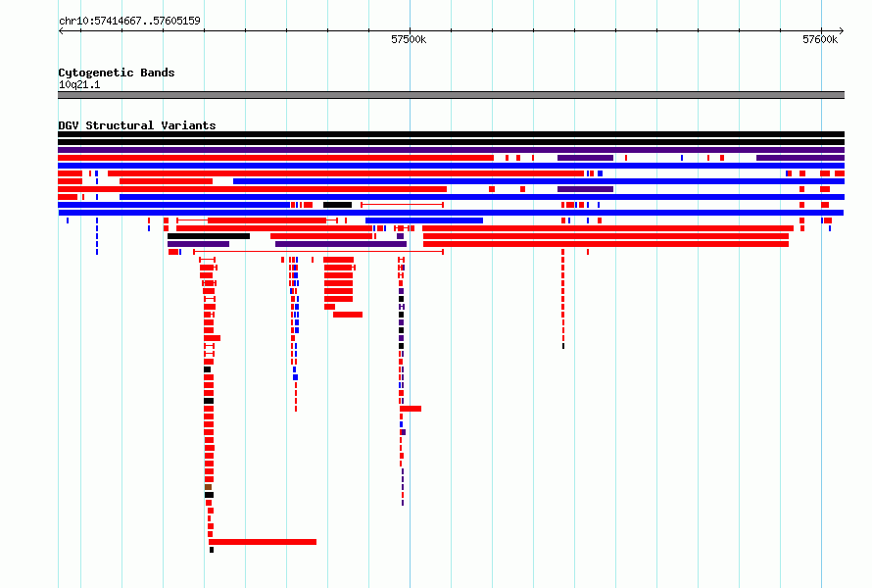872x588 pixels.
Task: Select the gray 10q21.1 cytogenetic band bar
Action: [451, 95]
